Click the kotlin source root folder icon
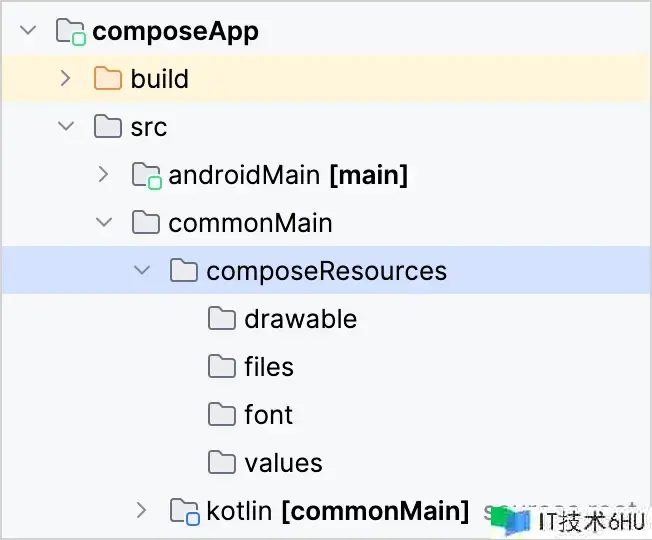This screenshot has height=540, width=652. [x=185, y=511]
